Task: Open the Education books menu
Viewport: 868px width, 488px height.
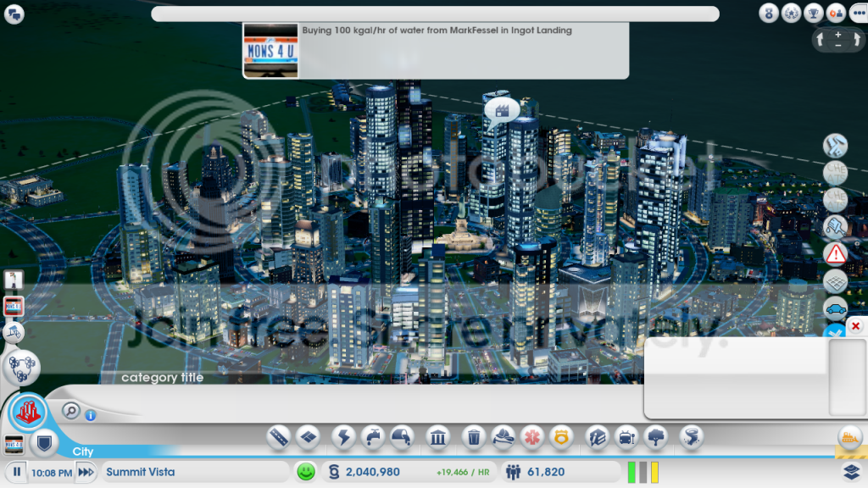Action: tap(597, 438)
